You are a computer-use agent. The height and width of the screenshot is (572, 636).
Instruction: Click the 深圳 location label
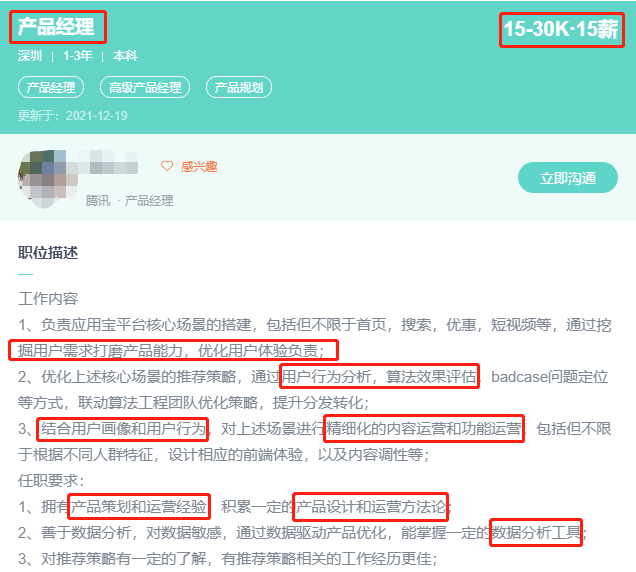(x=30, y=56)
